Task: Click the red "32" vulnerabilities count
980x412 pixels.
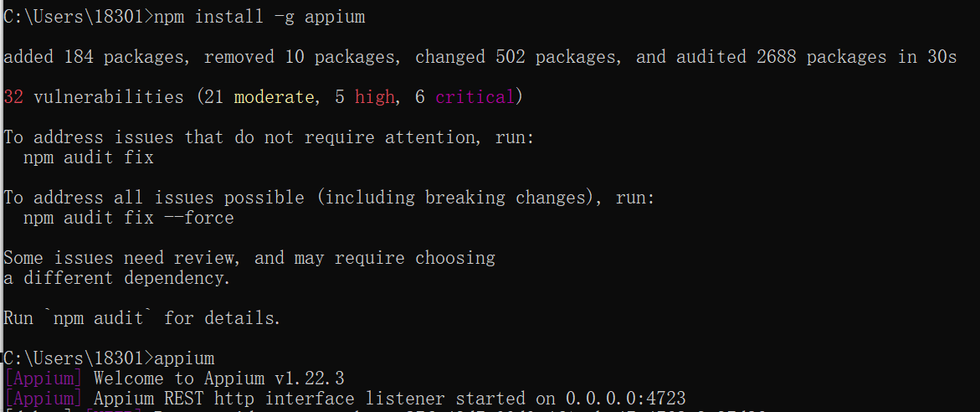Action: pos(13,97)
